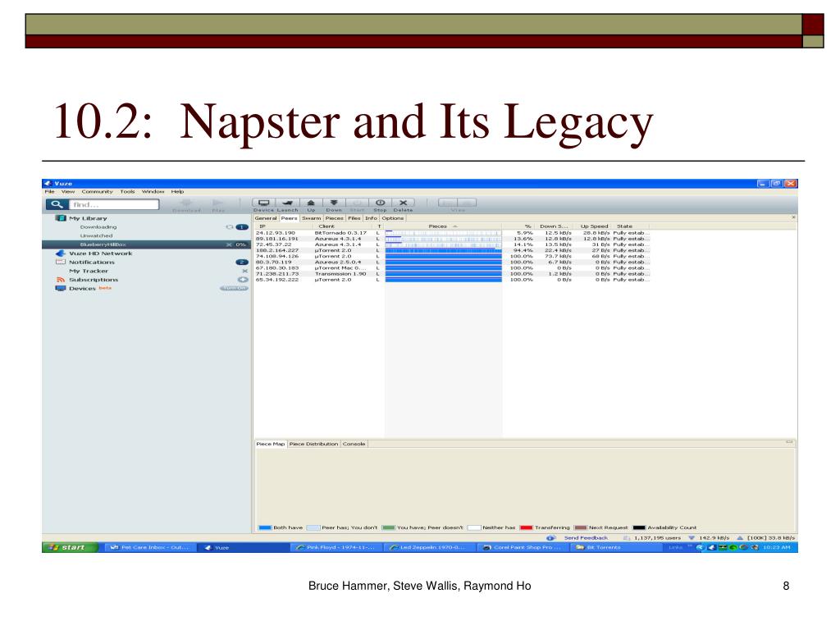Select peer row 188.2.164.227
The image size is (840, 630).
click(452, 250)
